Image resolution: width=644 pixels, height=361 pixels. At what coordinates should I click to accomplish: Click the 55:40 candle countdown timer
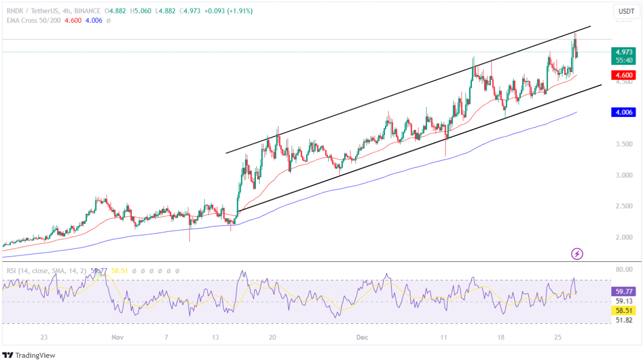624,60
